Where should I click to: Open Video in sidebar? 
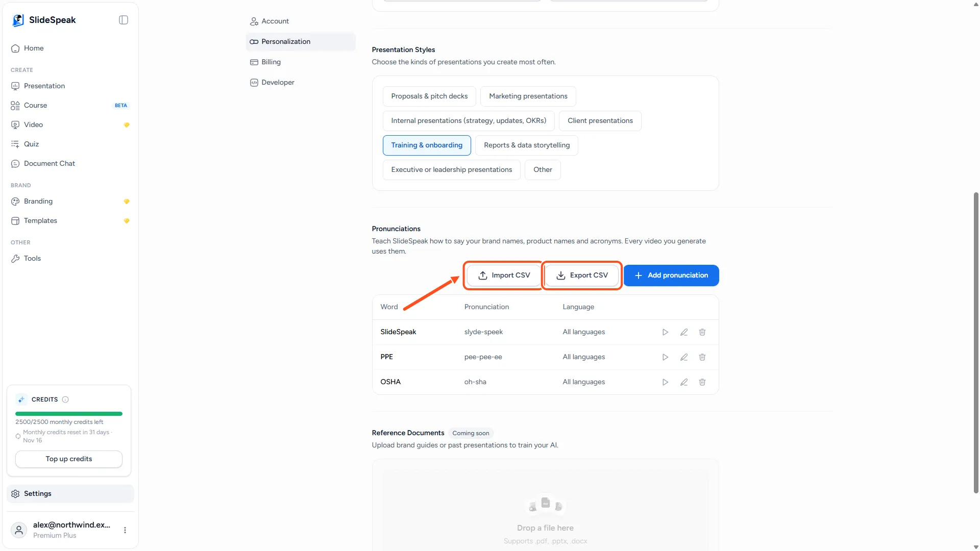pyautogui.click(x=70, y=125)
